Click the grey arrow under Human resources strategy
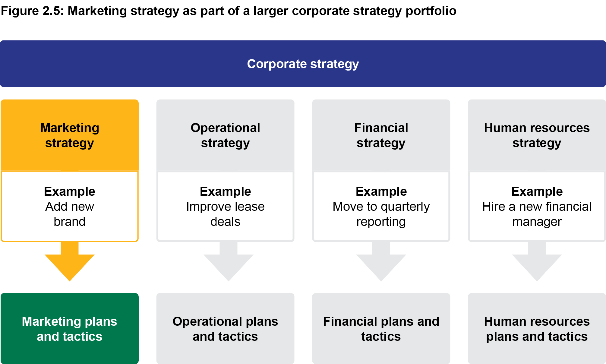 pyautogui.click(x=537, y=263)
